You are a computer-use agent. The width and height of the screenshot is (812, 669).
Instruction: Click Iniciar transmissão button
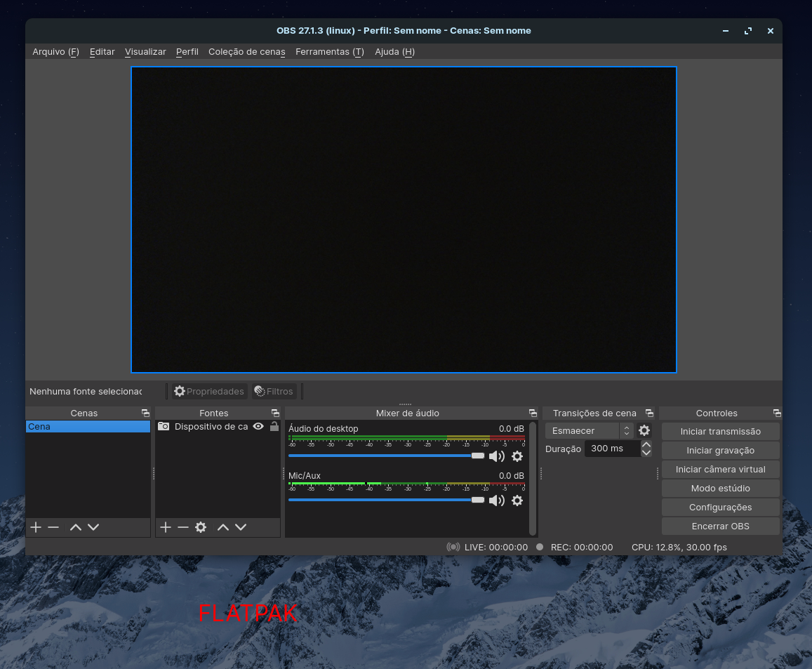point(720,431)
